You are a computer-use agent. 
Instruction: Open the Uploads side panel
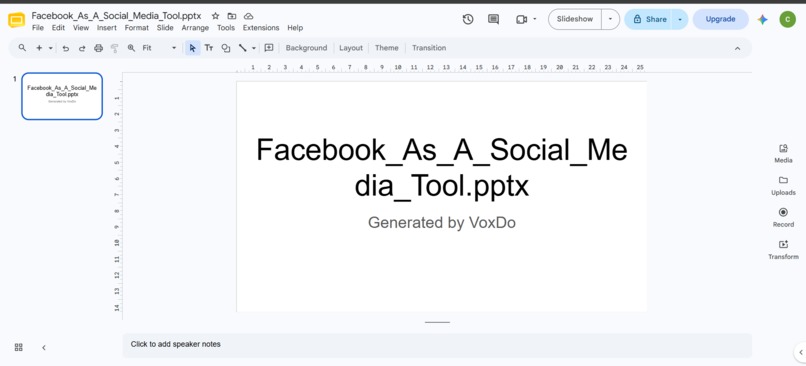783,186
